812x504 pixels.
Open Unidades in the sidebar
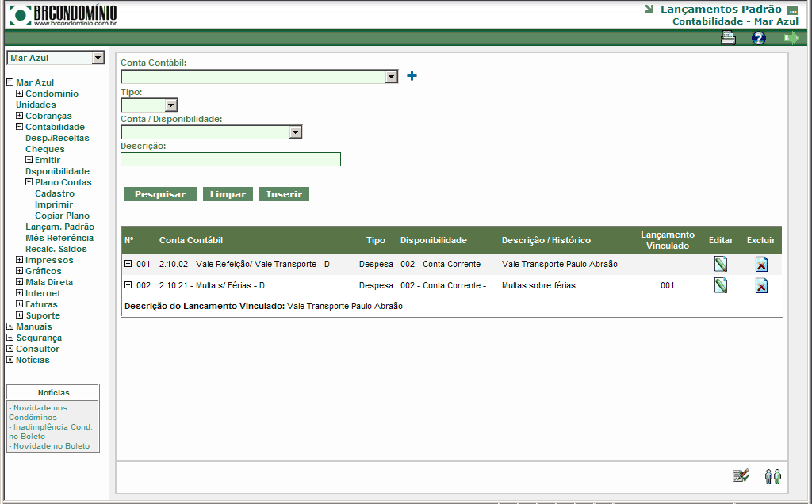point(36,105)
